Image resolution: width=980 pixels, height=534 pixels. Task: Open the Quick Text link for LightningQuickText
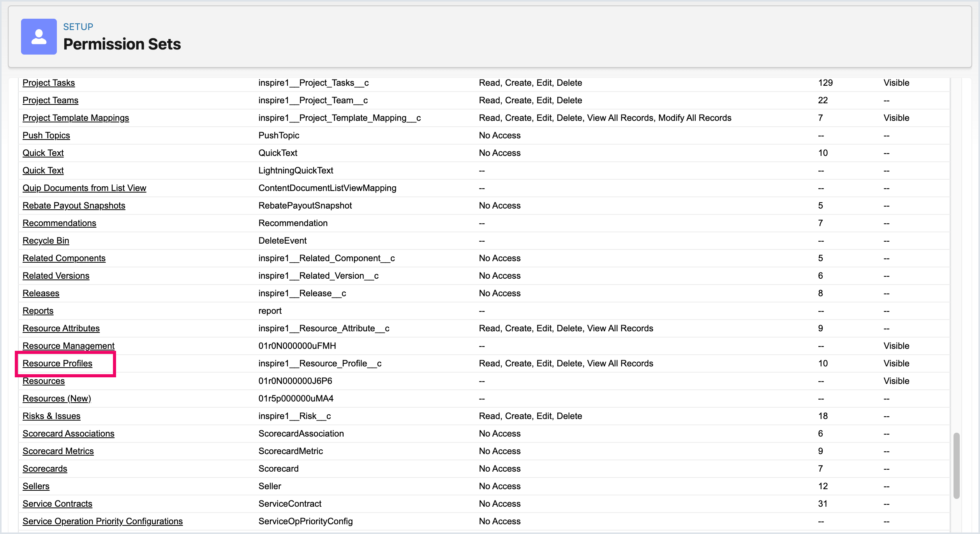pos(43,170)
